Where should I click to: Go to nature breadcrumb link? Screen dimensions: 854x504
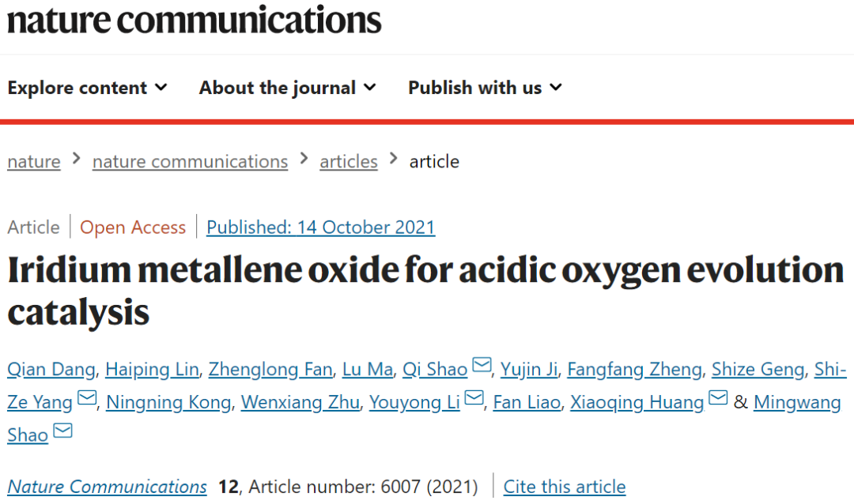pos(34,162)
